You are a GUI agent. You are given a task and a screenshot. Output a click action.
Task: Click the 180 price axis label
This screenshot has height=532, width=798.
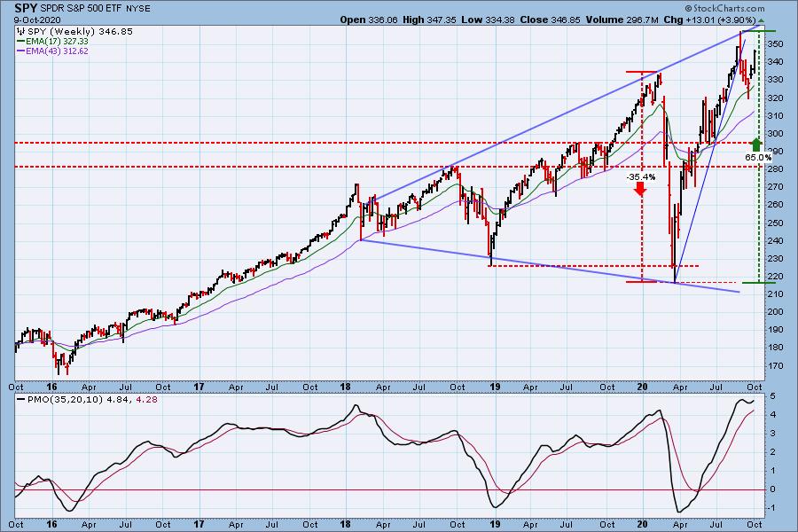point(776,348)
